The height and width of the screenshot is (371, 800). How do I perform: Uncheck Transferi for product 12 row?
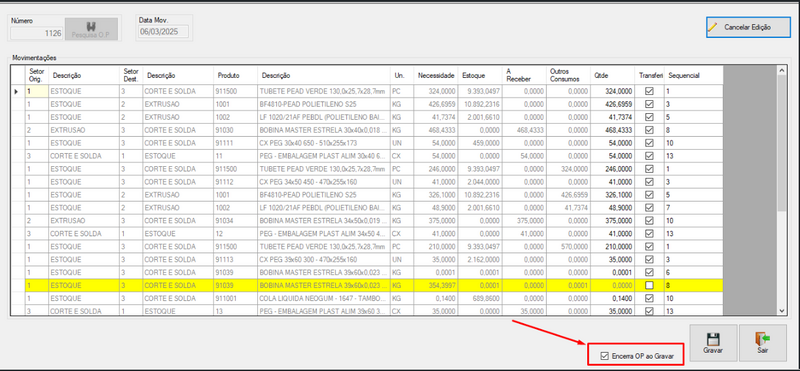point(649,234)
